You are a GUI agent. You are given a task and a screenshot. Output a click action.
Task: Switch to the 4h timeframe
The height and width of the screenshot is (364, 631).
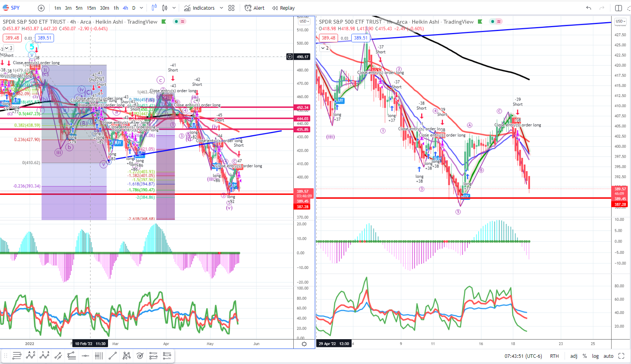[126, 8]
